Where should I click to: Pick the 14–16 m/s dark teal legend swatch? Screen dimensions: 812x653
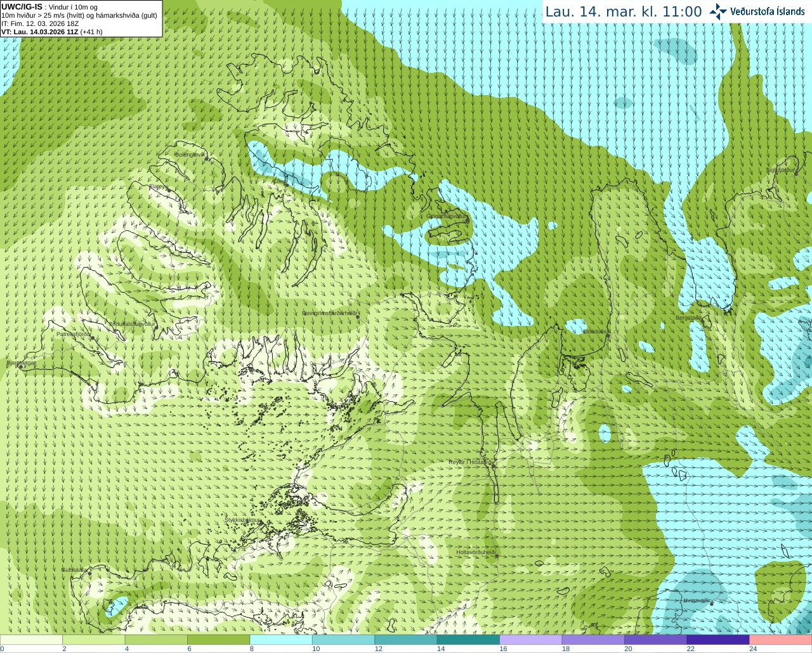click(469, 640)
